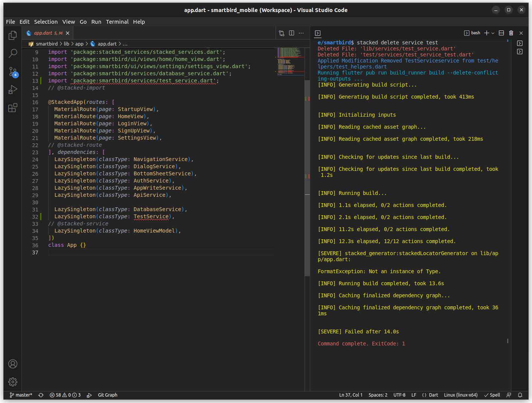Expand the app.dart breadcrumb
This screenshot has height=403, width=532.
click(x=107, y=44)
